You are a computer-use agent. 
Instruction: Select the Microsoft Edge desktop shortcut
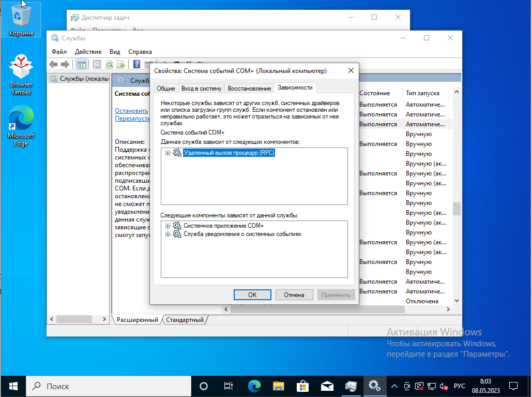pos(21,126)
